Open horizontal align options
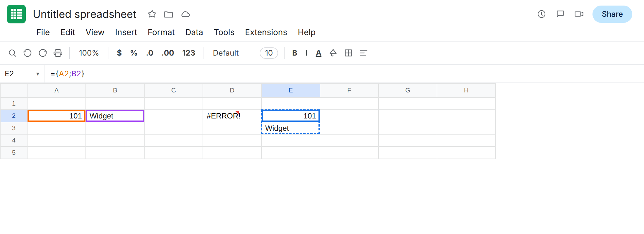This screenshot has width=644, height=234. pyautogui.click(x=363, y=53)
